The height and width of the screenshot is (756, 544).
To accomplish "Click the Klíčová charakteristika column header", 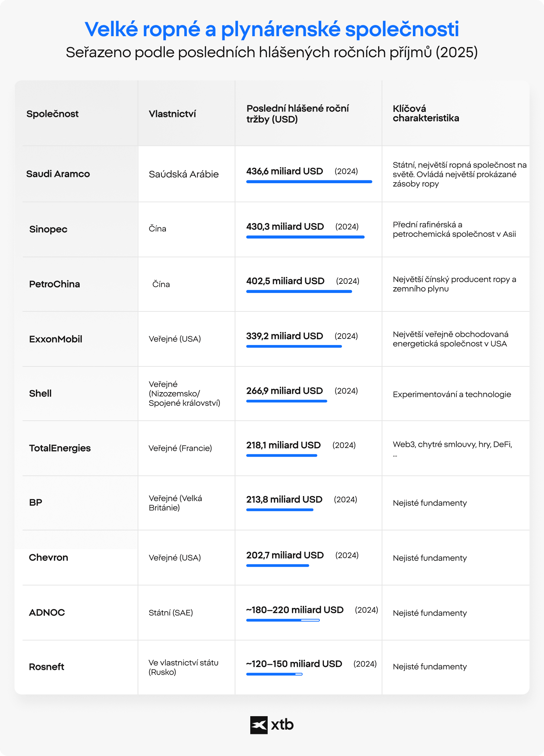I will pos(426,113).
